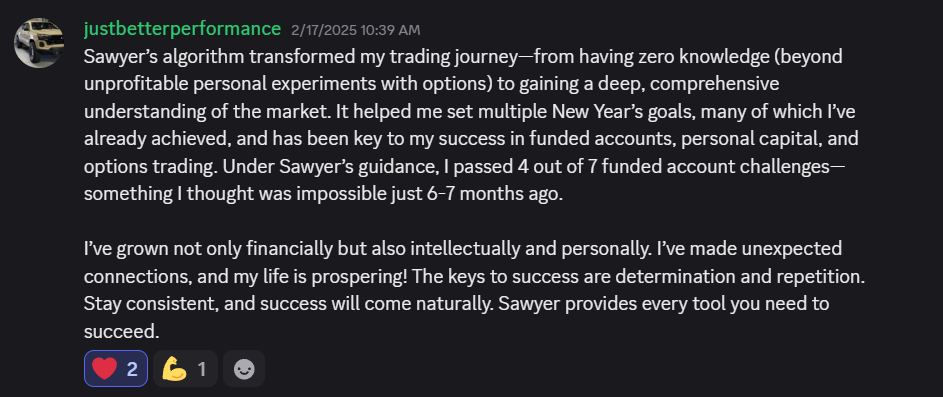
Task: Click the justbetterperformance username
Action: pyautogui.click(x=182, y=29)
